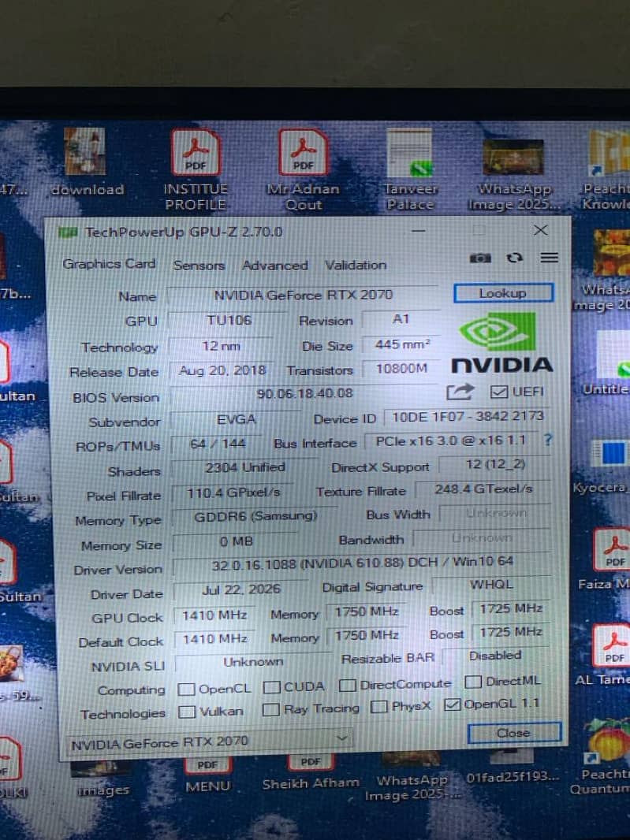This screenshot has height=840, width=630.
Task: Toggle the DirectML checkbox
Action: coord(472,682)
